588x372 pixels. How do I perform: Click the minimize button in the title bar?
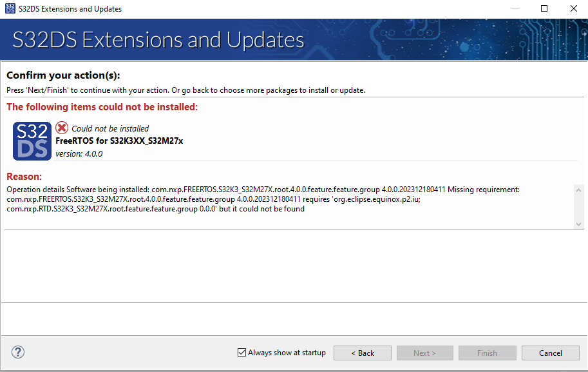pos(514,8)
